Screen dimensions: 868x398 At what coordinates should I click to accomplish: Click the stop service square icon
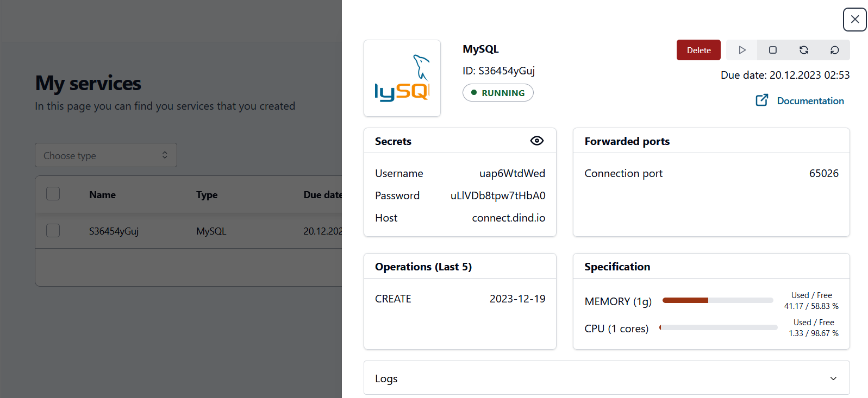pos(773,50)
